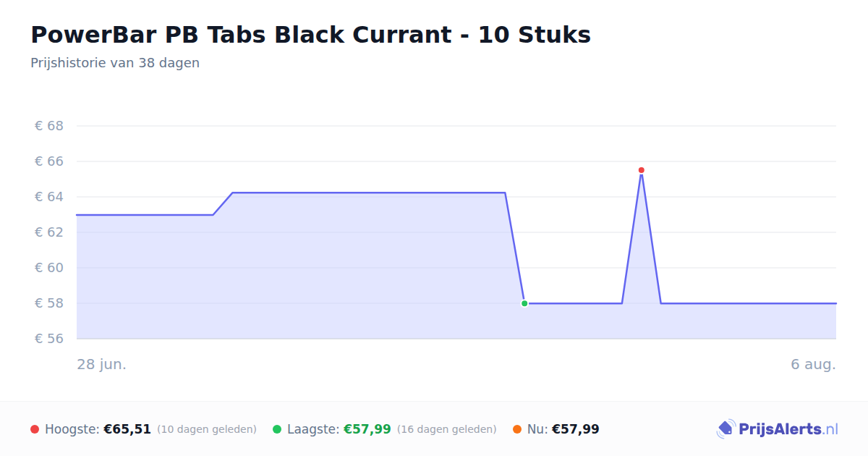Screen dimensions: 868x456
Task: Select the green Laagste legend dot
Action: [x=277, y=429]
